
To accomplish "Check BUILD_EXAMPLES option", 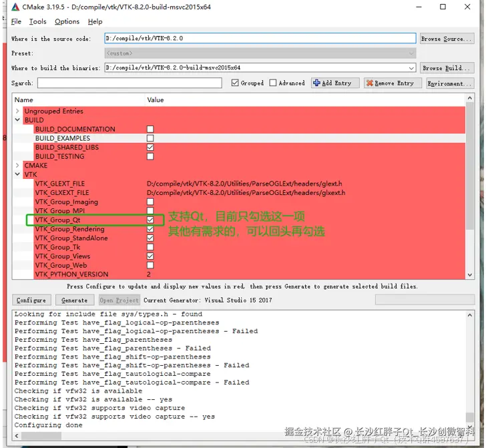I will [150, 138].
